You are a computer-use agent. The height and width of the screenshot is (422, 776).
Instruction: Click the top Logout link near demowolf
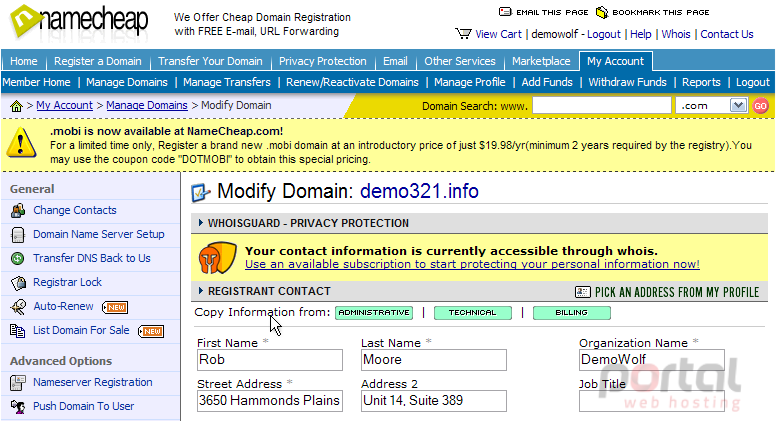[603, 34]
